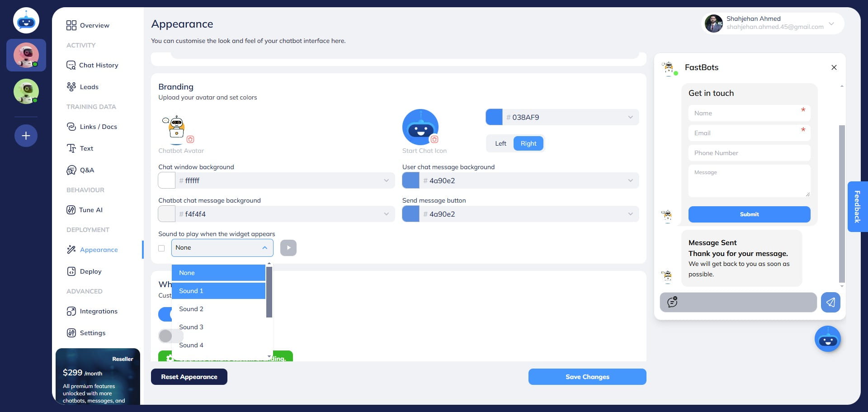Click the Send message button color swatch
The image size is (868, 412).
point(410,213)
